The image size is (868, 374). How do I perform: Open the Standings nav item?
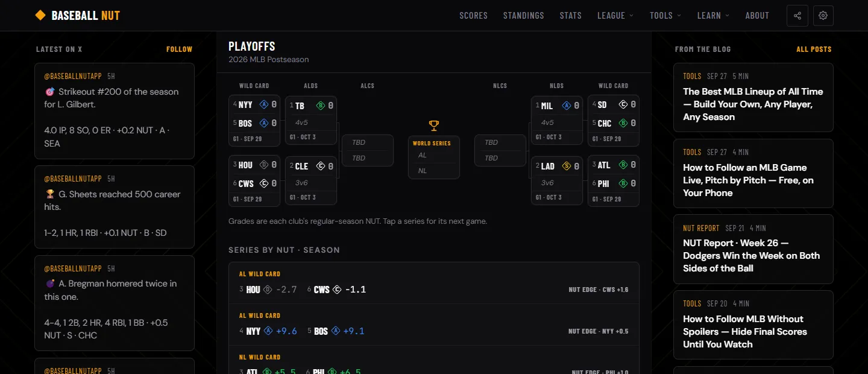coord(524,16)
